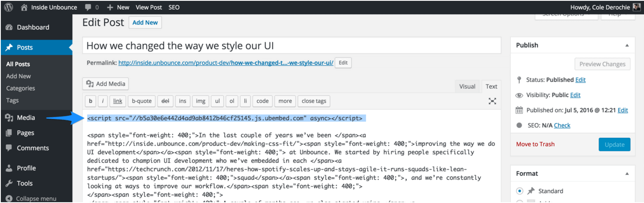Insert an ol list tag
Screen dimensions: 644x203
coord(231,101)
